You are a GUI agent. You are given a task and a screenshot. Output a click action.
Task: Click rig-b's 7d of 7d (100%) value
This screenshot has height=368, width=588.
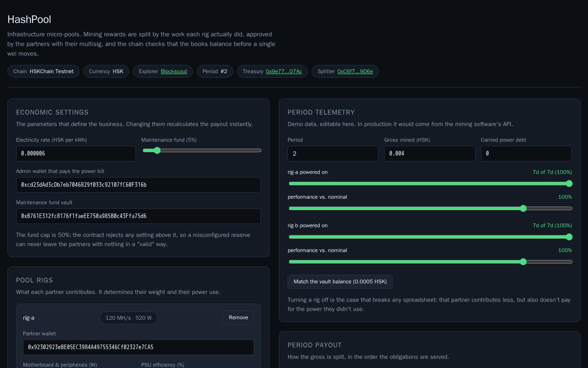tap(552, 225)
